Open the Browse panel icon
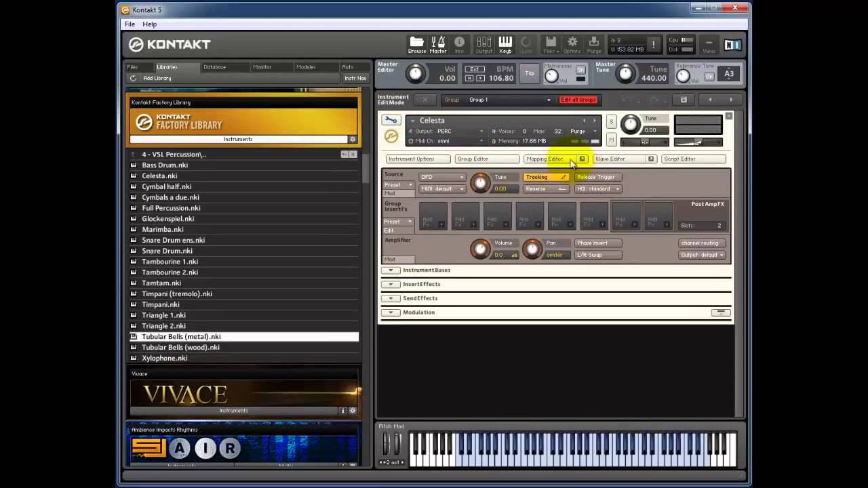Viewport: 868px width, 488px height. click(417, 45)
